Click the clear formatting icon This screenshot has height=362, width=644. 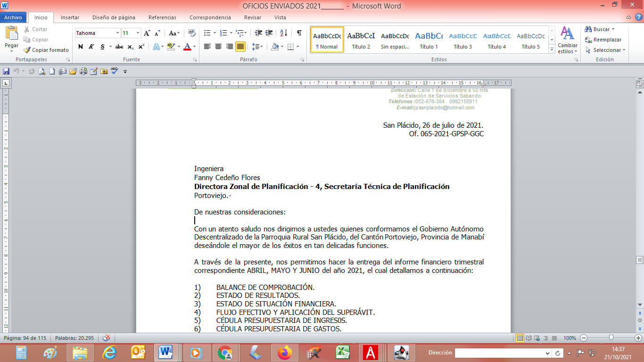coord(191,33)
